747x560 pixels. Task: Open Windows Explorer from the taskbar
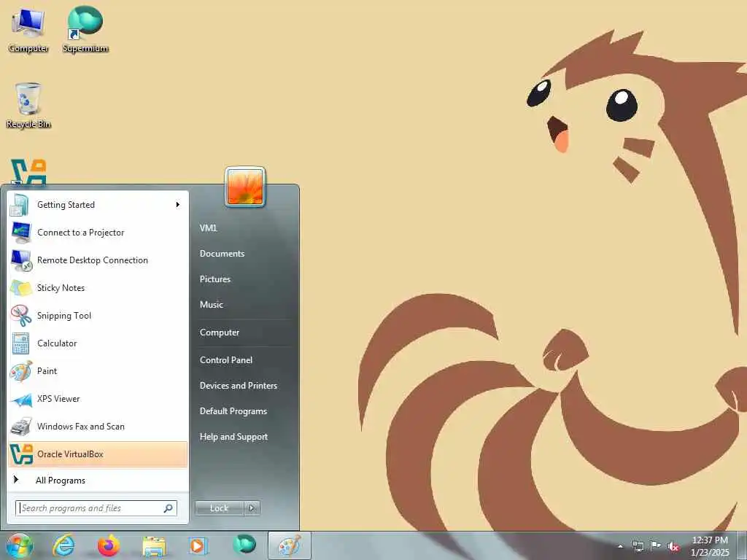coord(154,545)
